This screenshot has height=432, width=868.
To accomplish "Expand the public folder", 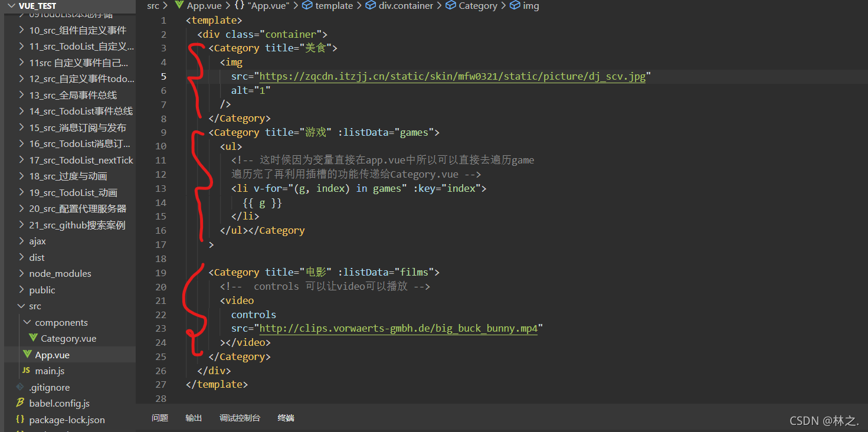I will click(22, 290).
